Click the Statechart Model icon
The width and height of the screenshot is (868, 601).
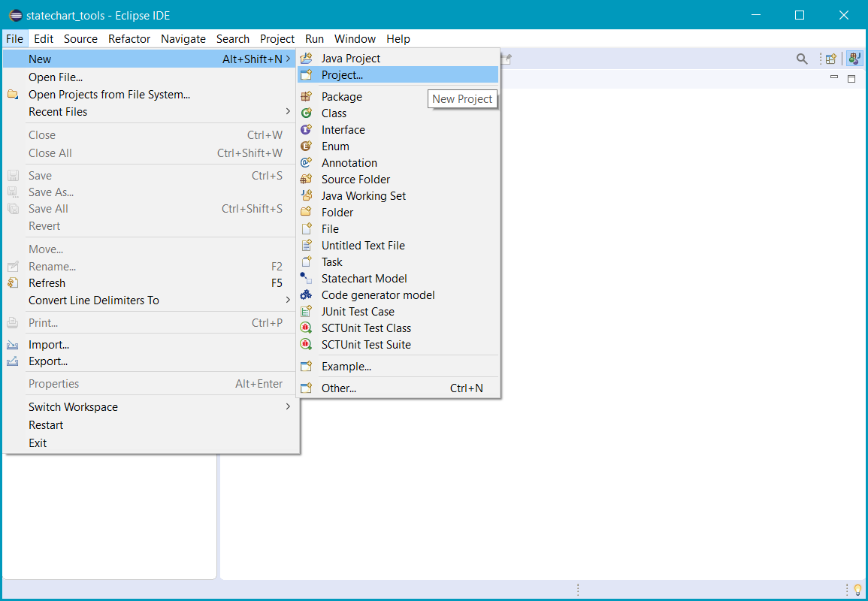(306, 279)
